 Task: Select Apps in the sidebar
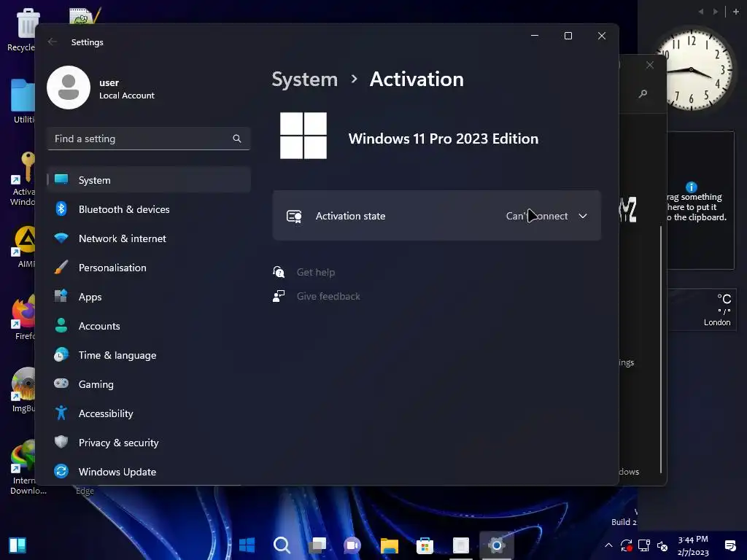coord(149,297)
